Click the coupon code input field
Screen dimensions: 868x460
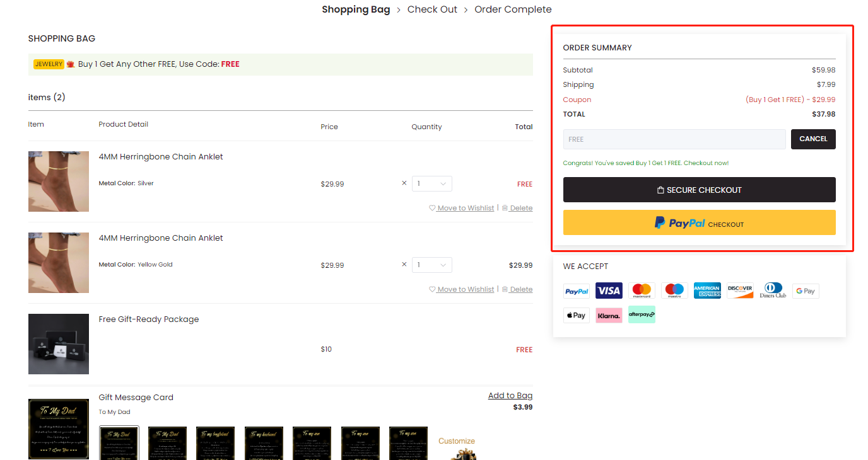pos(674,139)
